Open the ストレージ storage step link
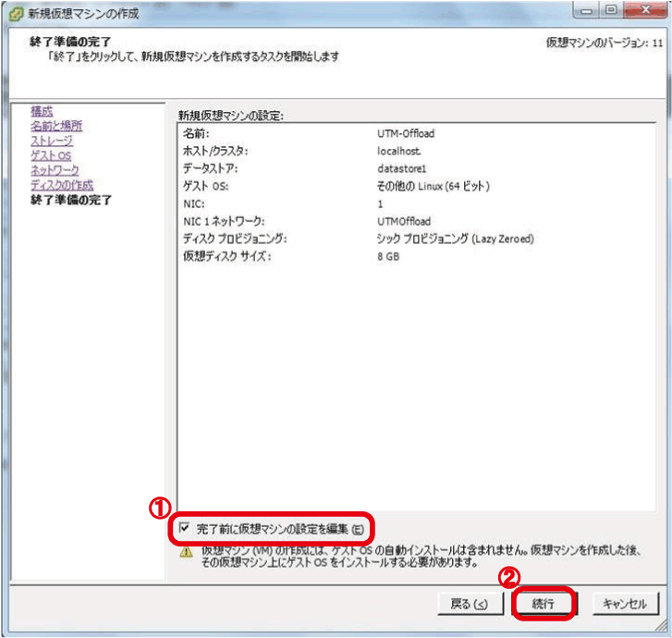 [x=52, y=141]
